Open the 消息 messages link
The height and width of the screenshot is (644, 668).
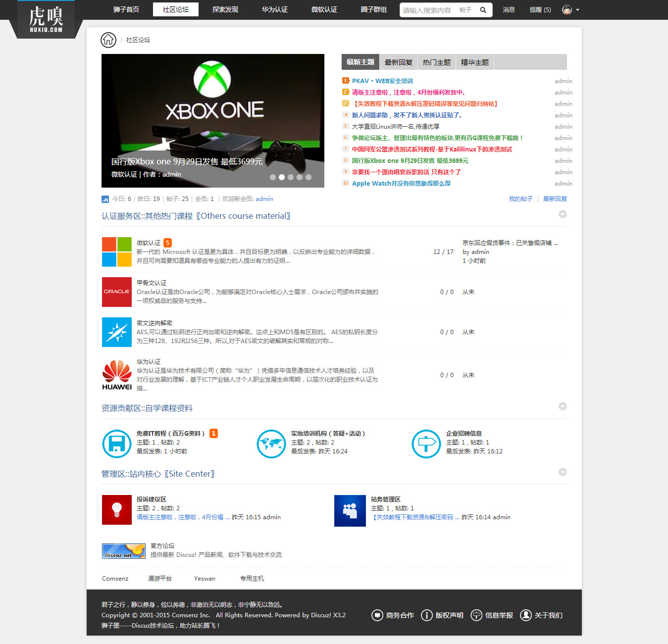pyautogui.click(x=509, y=10)
